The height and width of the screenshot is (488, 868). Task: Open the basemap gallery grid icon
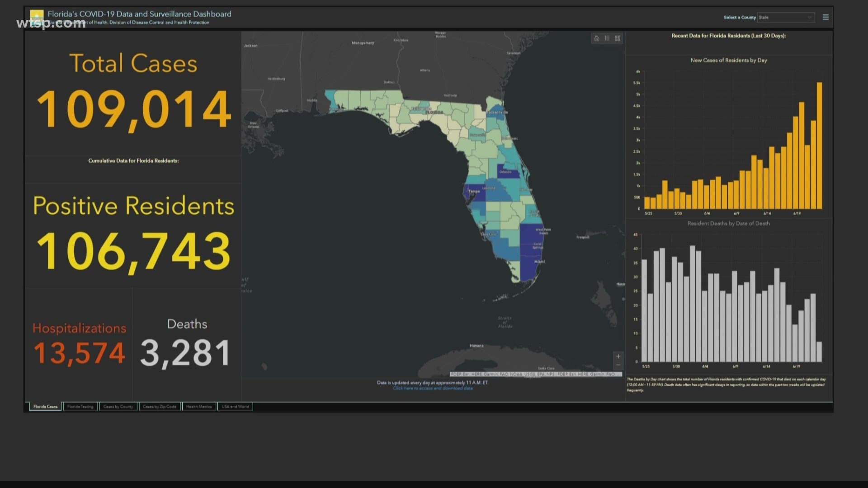(618, 38)
